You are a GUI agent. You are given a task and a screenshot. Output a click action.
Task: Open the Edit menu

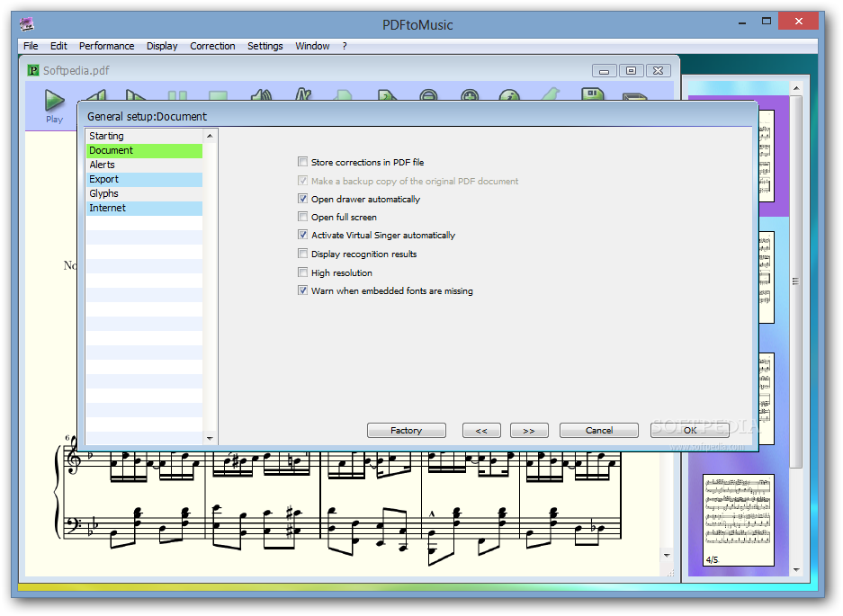[x=58, y=46]
